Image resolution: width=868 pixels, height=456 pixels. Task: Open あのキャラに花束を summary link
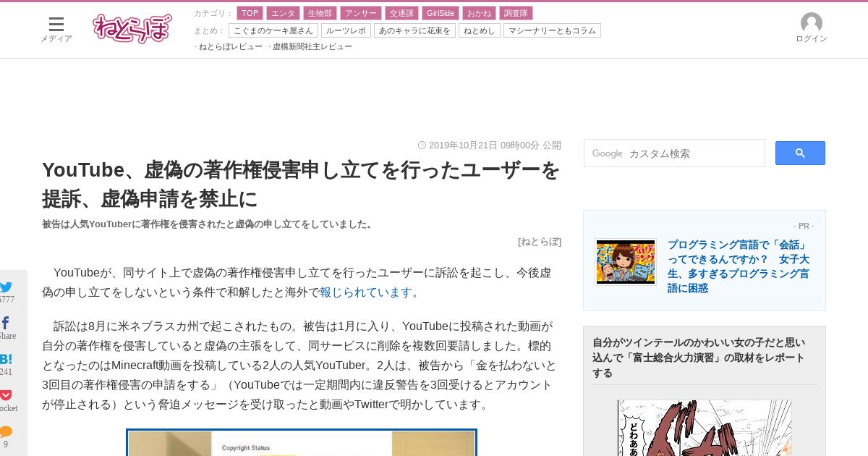coord(414,30)
